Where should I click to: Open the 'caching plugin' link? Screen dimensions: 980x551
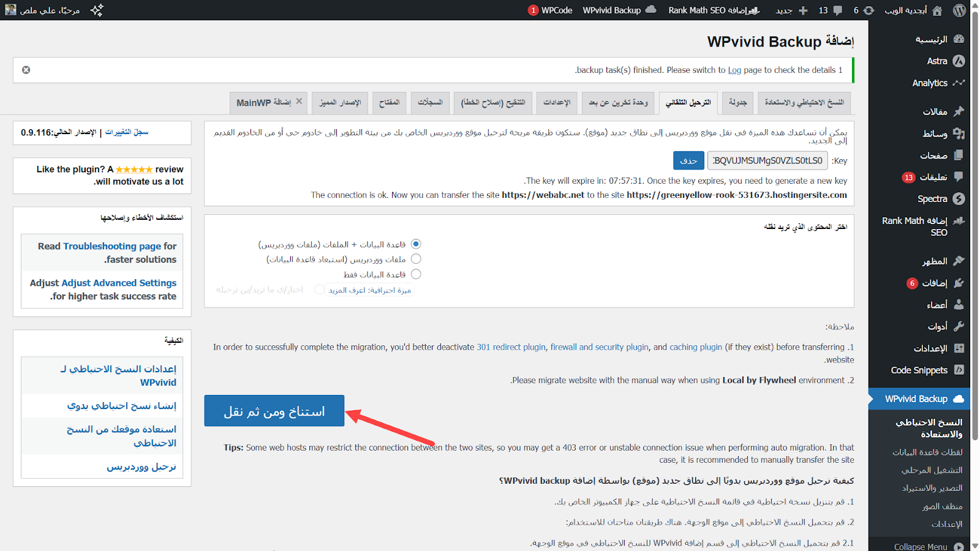point(696,347)
